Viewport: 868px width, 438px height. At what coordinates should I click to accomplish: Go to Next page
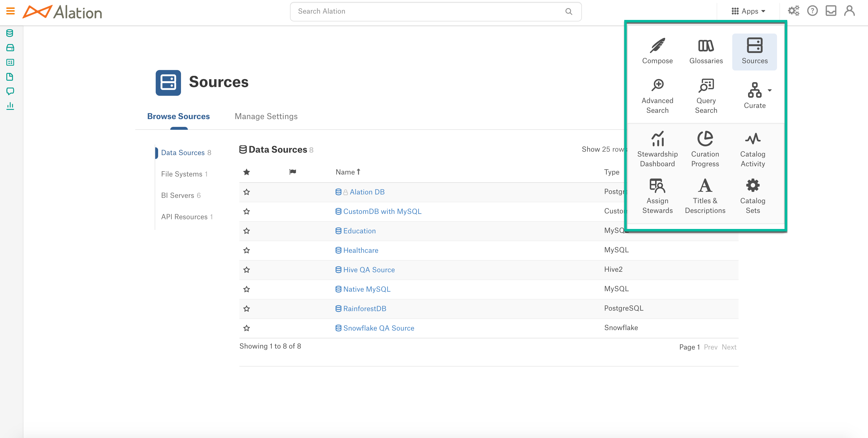click(729, 347)
